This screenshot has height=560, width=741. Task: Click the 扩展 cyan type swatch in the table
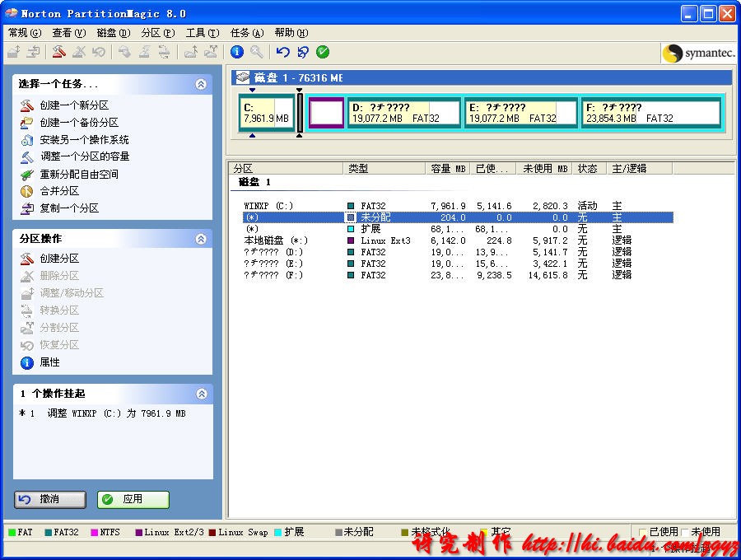[x=351, y=229]
